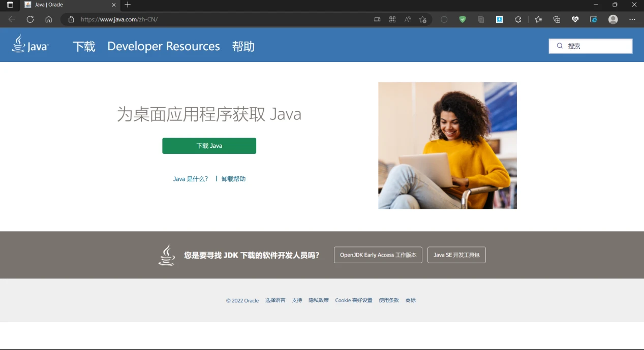Open Developer Resources navigation item
The width and height of the screenshot is (644, 350).
164,46
